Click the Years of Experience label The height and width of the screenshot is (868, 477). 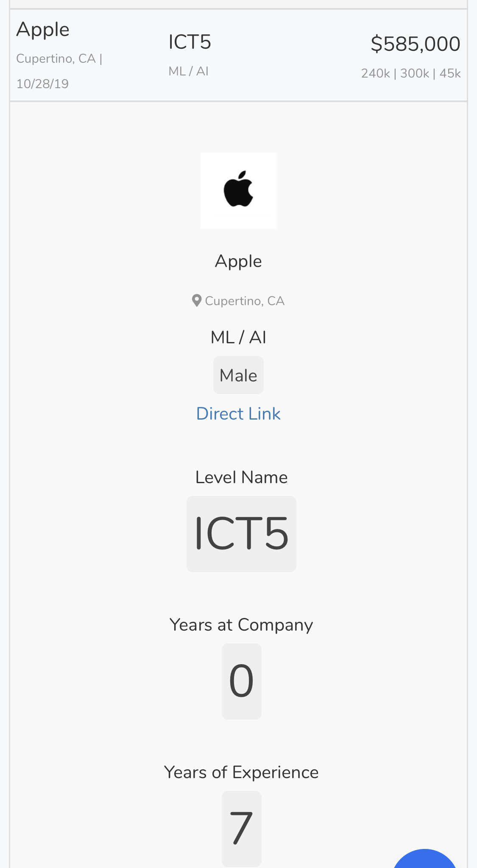(x=241, y=772)
